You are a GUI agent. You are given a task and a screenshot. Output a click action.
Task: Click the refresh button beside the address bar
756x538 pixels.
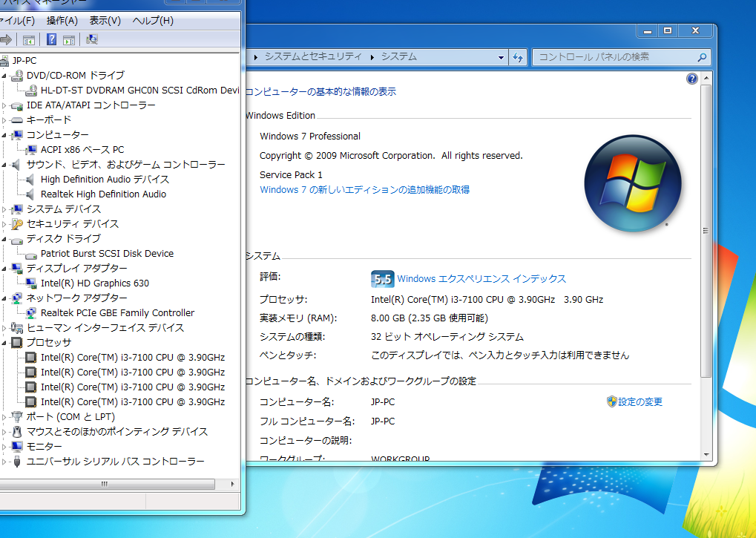pyautogui.click(x=518, y=57)
